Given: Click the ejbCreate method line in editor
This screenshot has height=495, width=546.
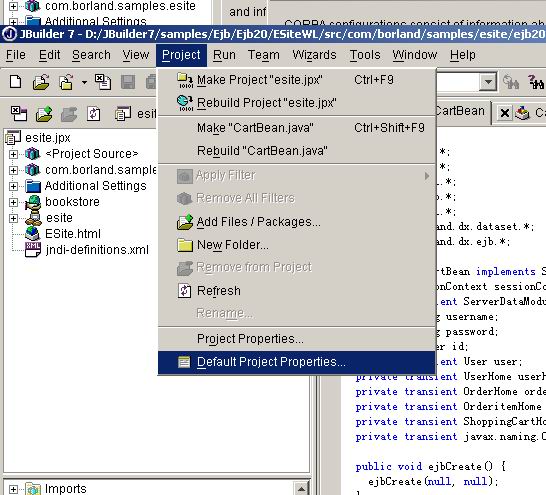Looking at the screenshot, I should point(430,466).
